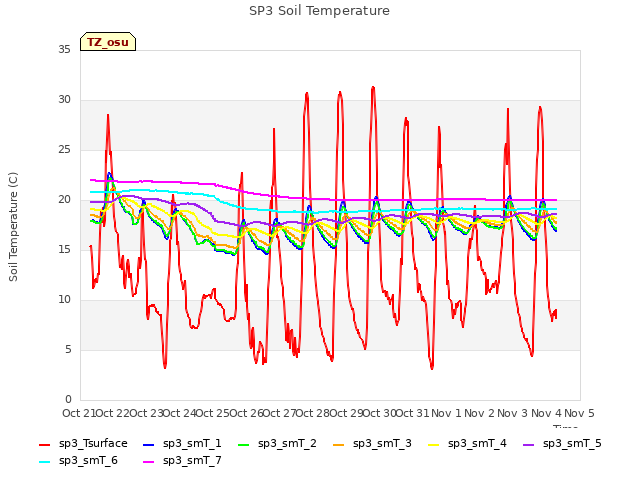Click the 15 y-axis tick label
Image resolution: width=640 pixels, height=480 pixels.
(64, 250)
